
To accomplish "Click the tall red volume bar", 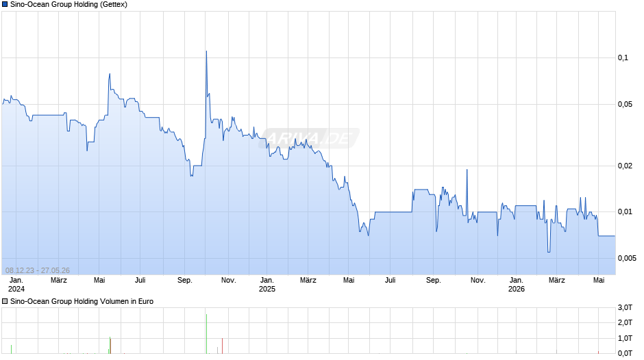I will click(x=222, y=346).
